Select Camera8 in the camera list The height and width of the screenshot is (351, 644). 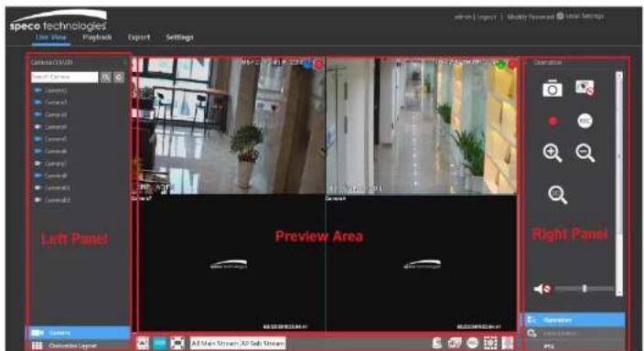point(51,175)
